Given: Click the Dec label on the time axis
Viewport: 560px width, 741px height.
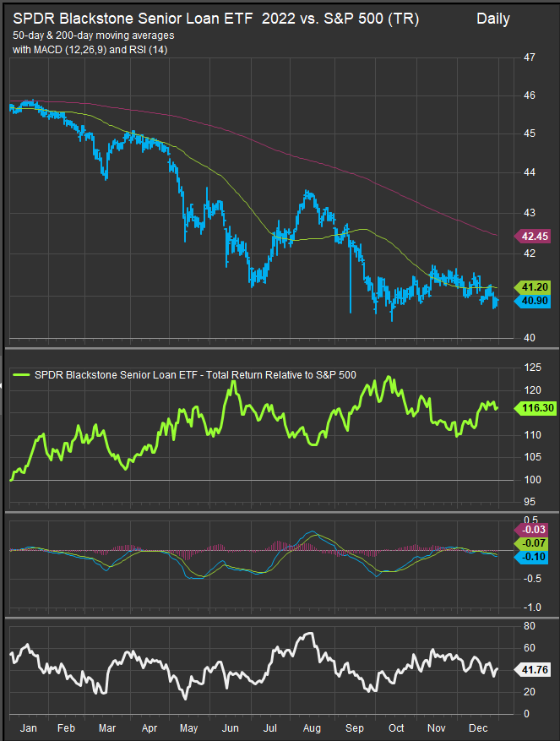Looking at the screenshot, I should click(478, 728).
